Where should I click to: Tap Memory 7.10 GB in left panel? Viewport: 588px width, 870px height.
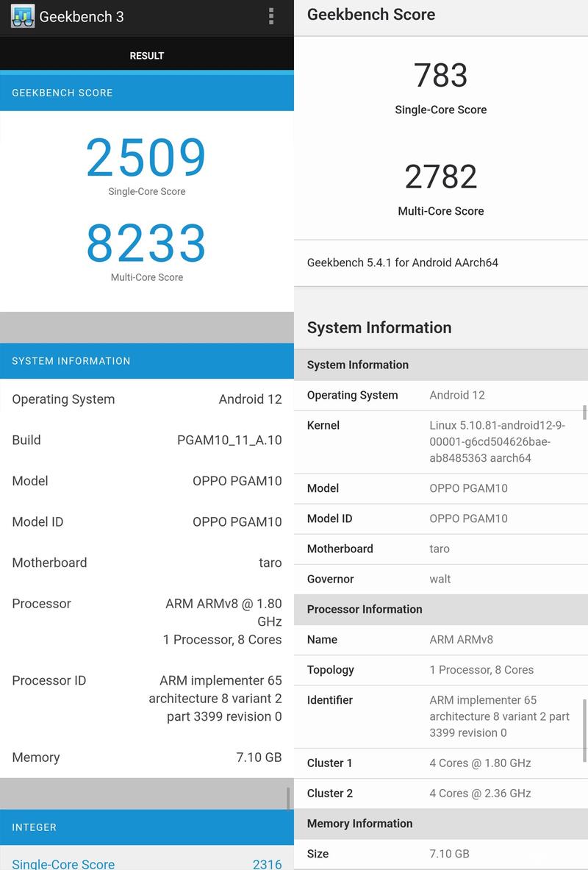tap(147, 757)
